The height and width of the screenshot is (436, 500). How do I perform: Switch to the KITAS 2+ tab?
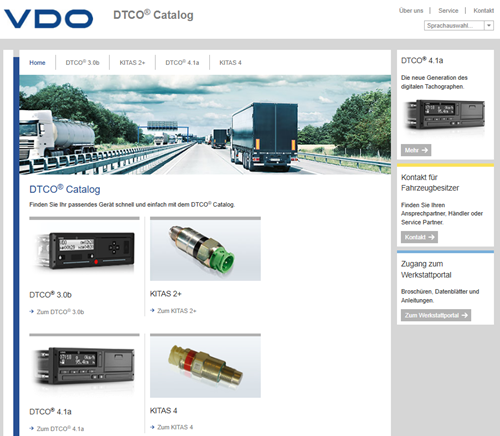coord(132,63)
